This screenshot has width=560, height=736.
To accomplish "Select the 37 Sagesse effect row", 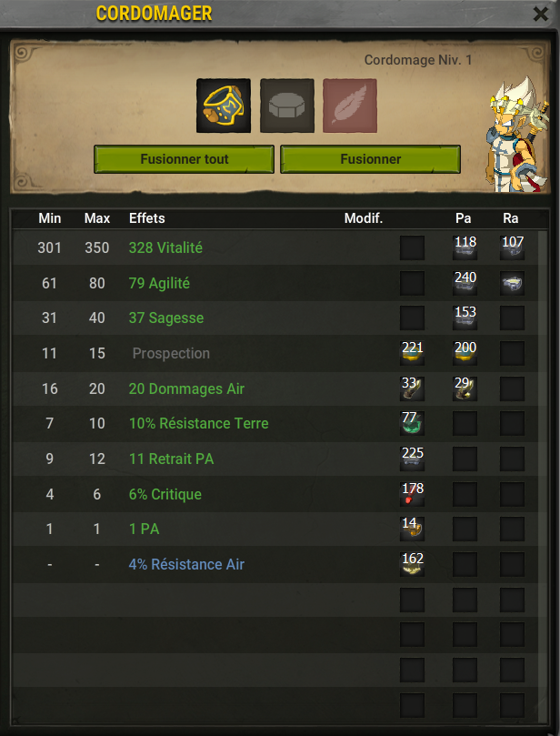I will tap(275, 318).
